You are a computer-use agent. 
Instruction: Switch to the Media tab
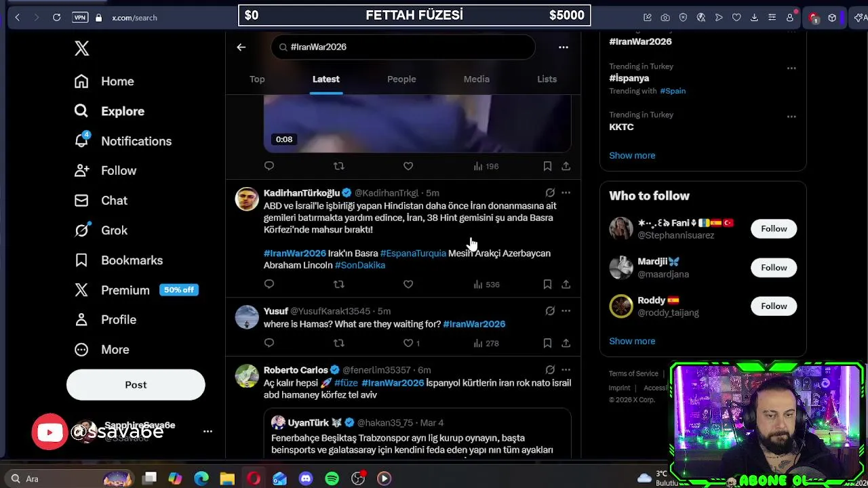(476, 79)
